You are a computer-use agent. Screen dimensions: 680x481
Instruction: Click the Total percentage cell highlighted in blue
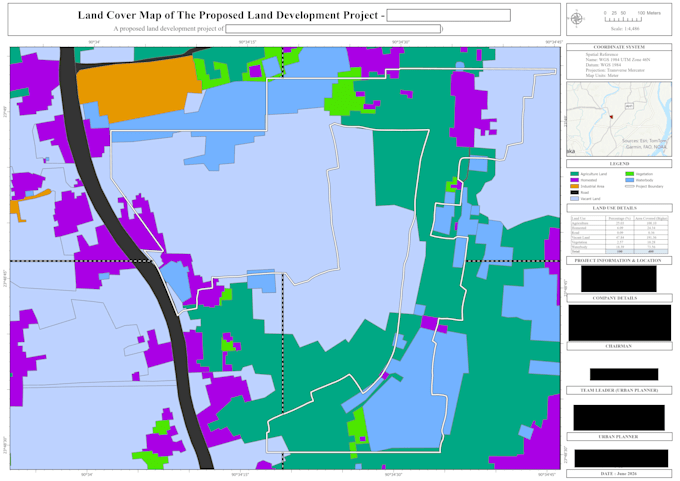[619, 252]
